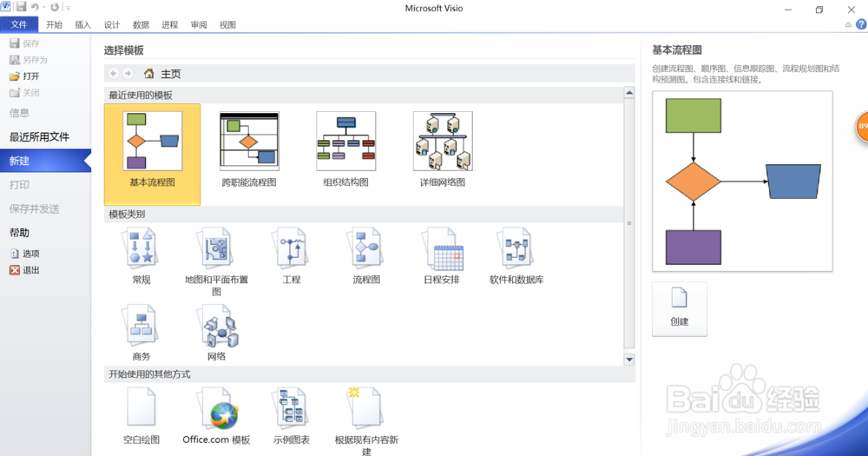Select the 跨职能流程图 template
This screenshot has height=456, width=868.
coord(249,149)
